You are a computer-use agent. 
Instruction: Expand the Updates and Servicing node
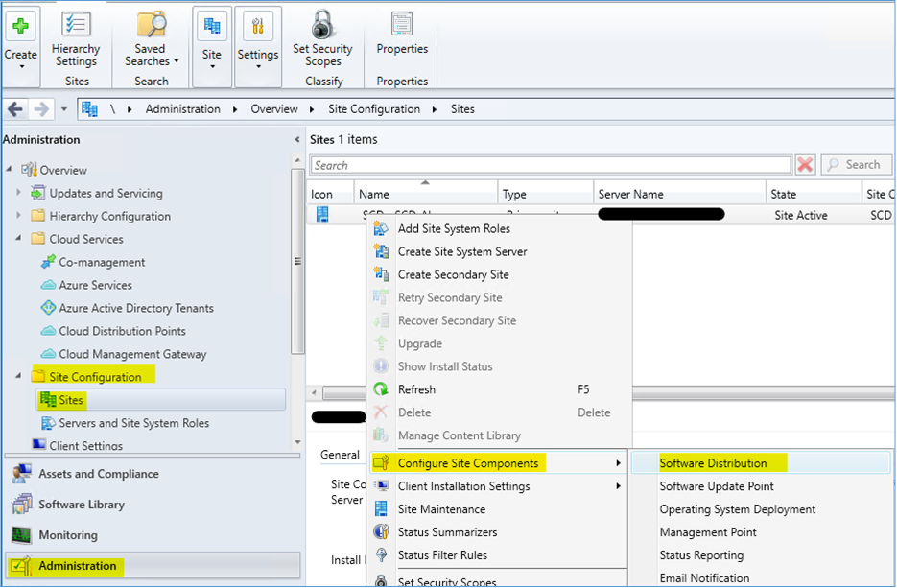click(19, 193)
